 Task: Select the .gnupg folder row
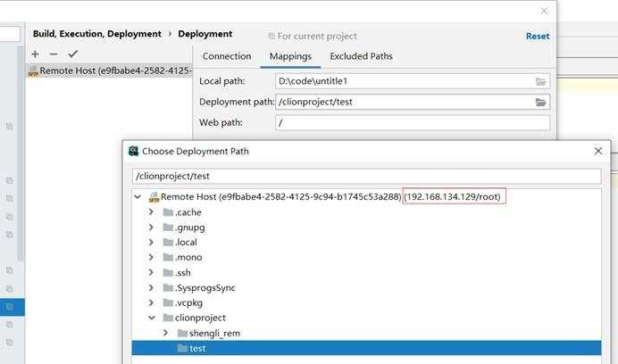click(366, 227)
